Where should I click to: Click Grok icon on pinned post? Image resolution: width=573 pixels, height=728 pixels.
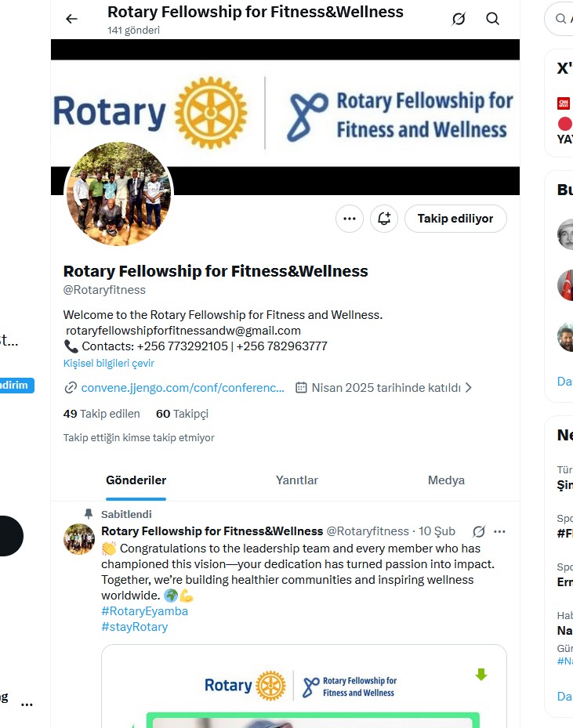[479, 531]
